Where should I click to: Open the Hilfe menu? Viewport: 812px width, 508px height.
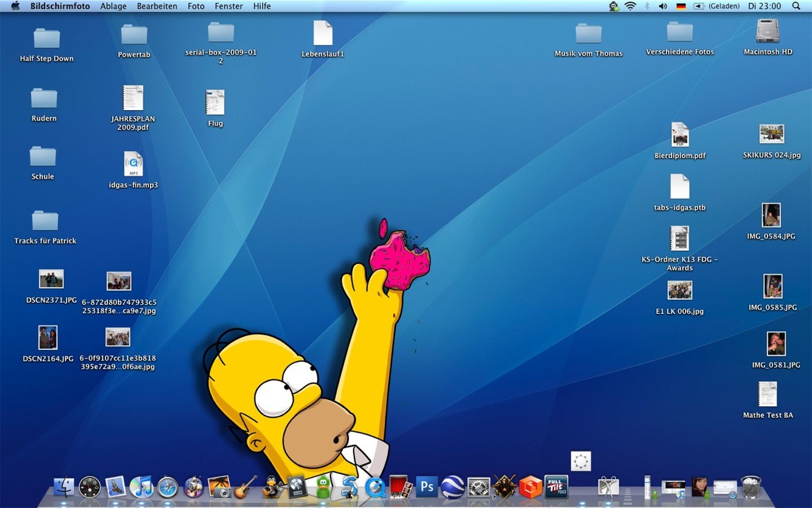tap(262, 6)
